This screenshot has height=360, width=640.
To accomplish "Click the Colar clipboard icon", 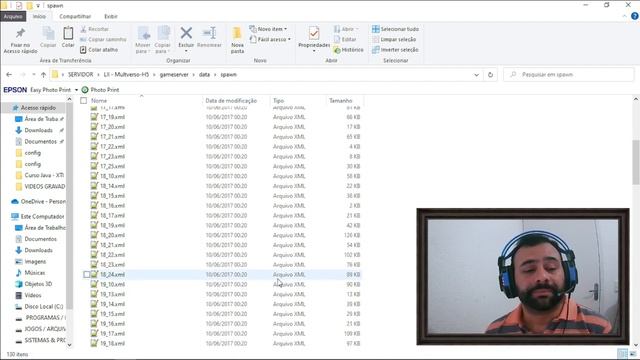I will click(68, 33).
